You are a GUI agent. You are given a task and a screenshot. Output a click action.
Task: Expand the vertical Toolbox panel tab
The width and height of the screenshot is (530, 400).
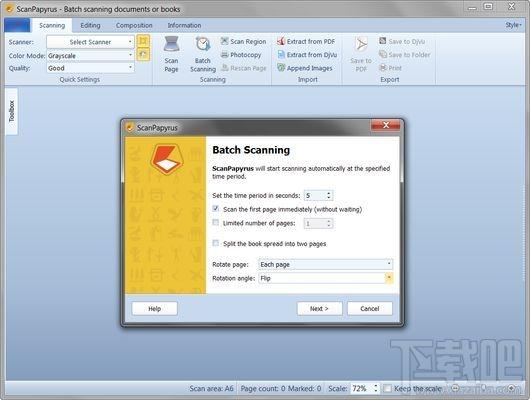click(x=12, y=111)
